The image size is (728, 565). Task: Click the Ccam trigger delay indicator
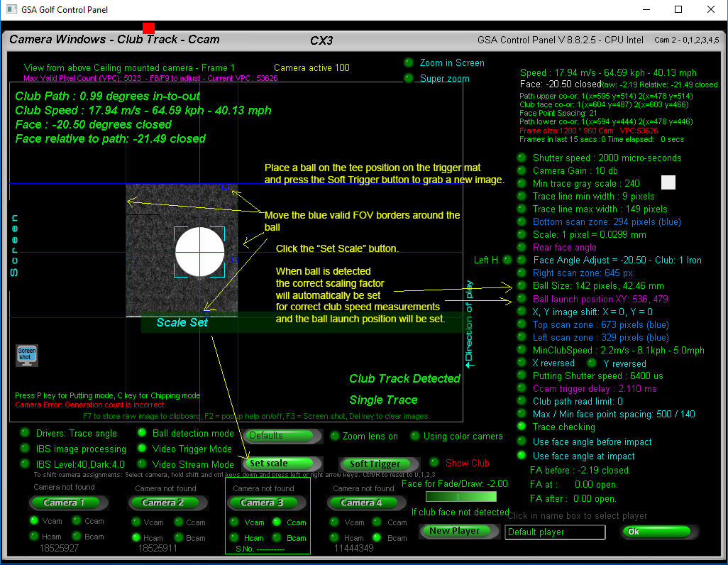pos(521,388)
